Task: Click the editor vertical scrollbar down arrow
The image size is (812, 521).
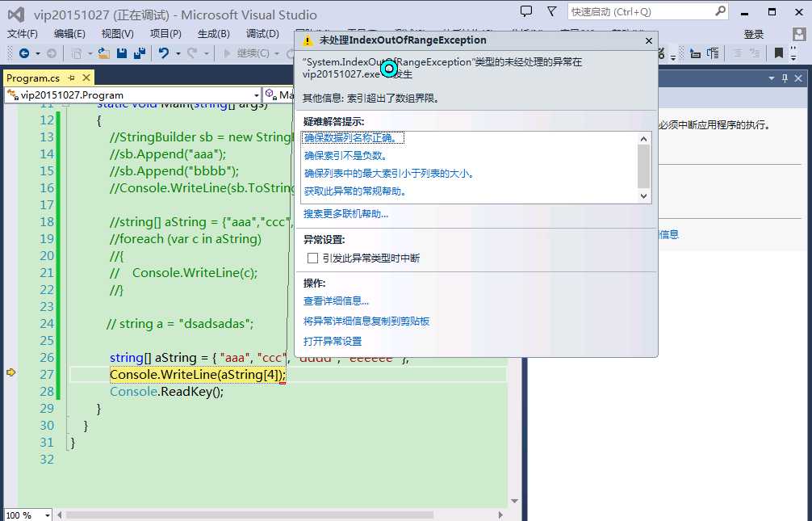Action: click(x=514, y=501)
